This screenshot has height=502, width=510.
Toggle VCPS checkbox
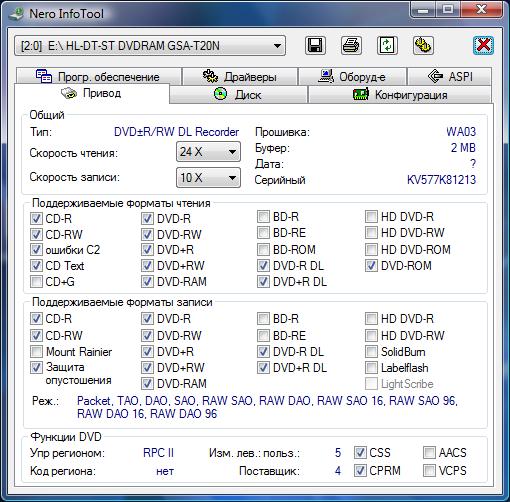(429, 470)
